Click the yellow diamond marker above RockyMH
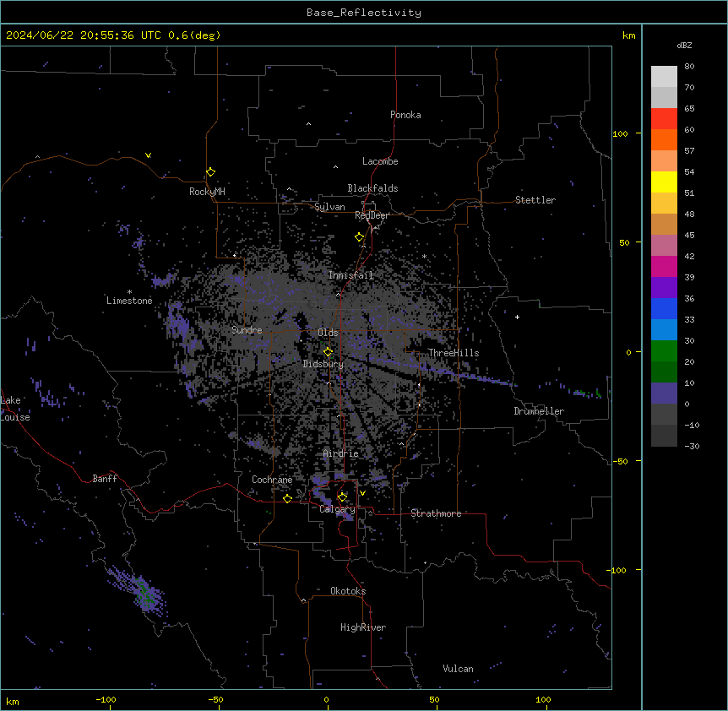The height and width of the screenshot is (711, 728). (x=210, y=172)
